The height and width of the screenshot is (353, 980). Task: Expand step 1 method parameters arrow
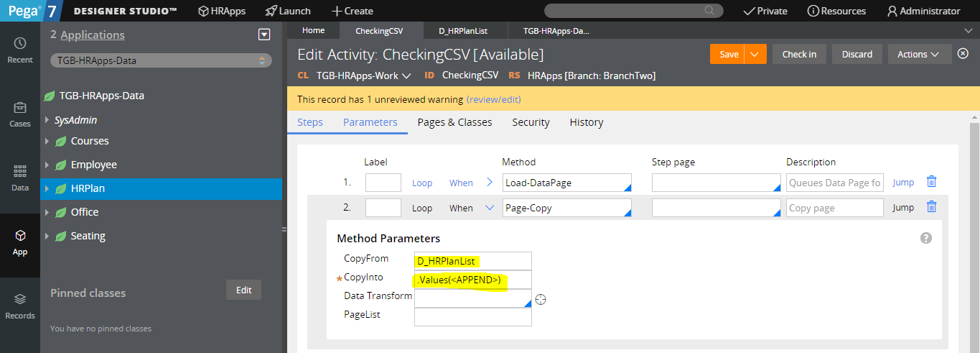coord(490,182)
